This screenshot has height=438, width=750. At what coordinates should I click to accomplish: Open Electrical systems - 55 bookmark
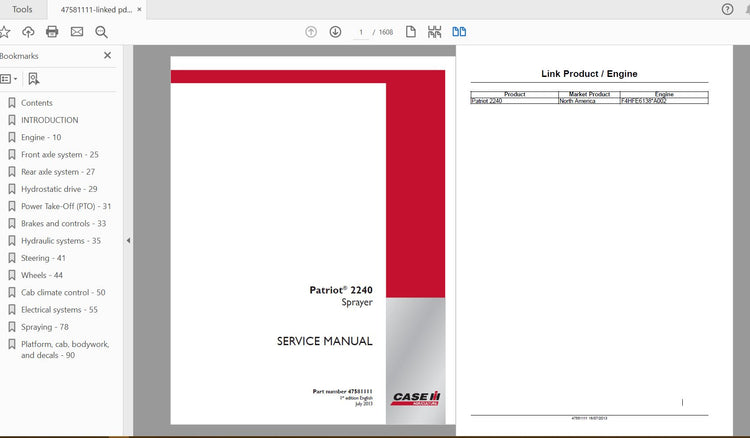pos(59,309)
